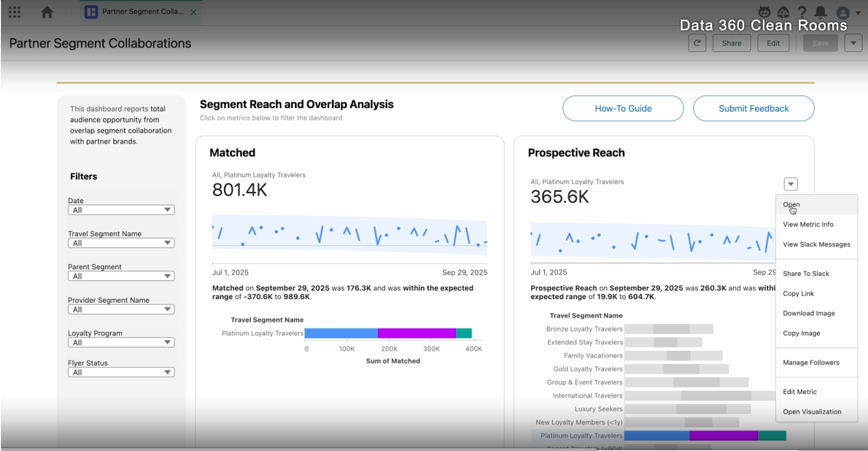
Task: Expand the Date filter dropdown
Action: pyautogui.click(x=121, y=210)
